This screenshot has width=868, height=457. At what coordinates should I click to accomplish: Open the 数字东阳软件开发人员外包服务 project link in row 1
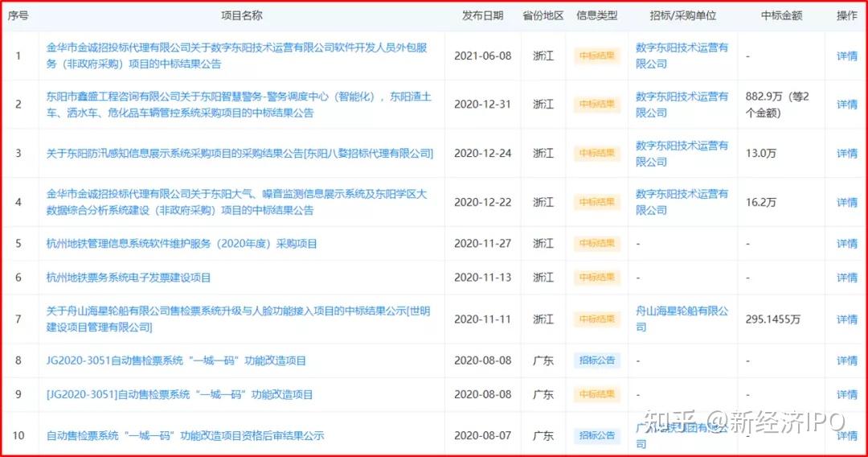pyautogui.click(x=237, y=56)
